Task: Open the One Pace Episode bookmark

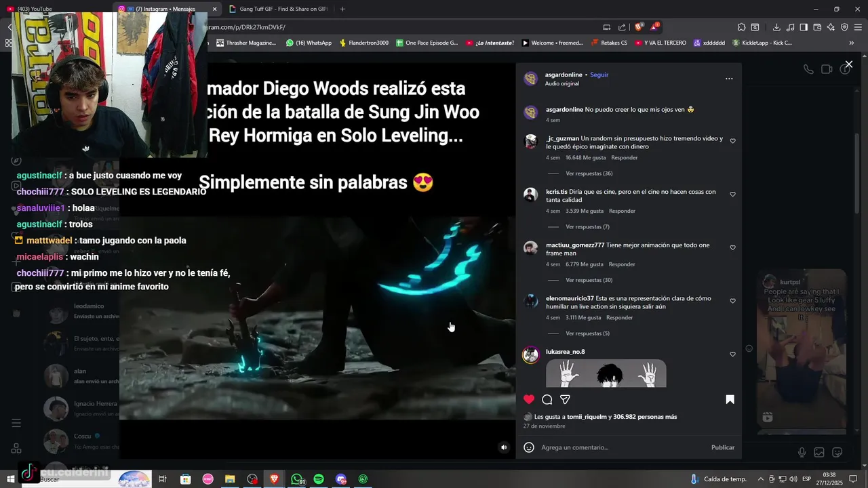Action: (x=427, y=43)
